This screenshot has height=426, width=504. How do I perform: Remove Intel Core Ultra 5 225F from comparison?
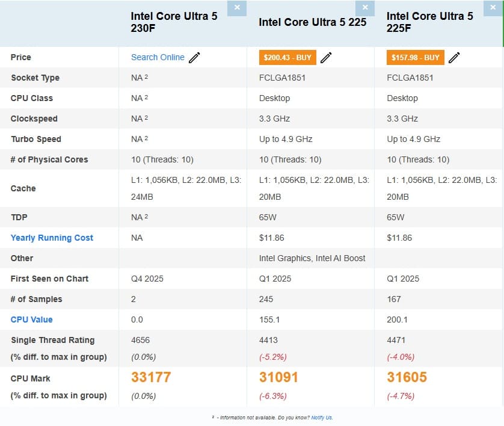click(493, 8)
